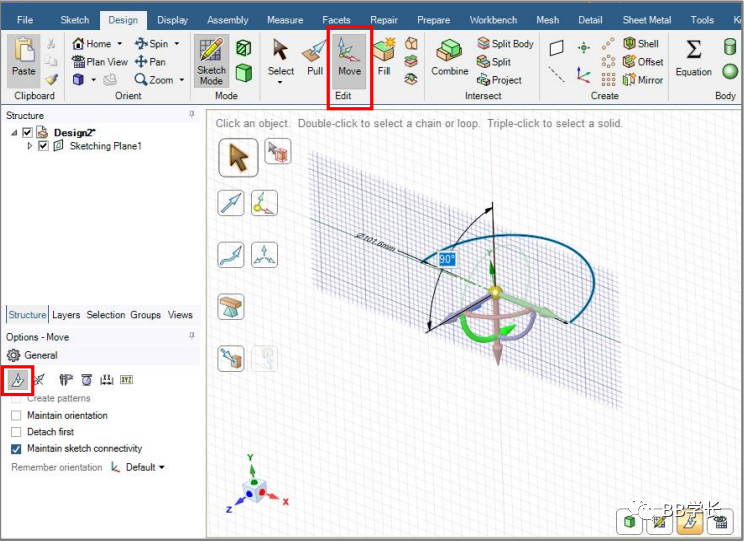Image resolution: width=745 pixels, height=542 pixels.
Task: Switch to the Sheet Metal ribbon tab
Action: click(x=647, y=20)
